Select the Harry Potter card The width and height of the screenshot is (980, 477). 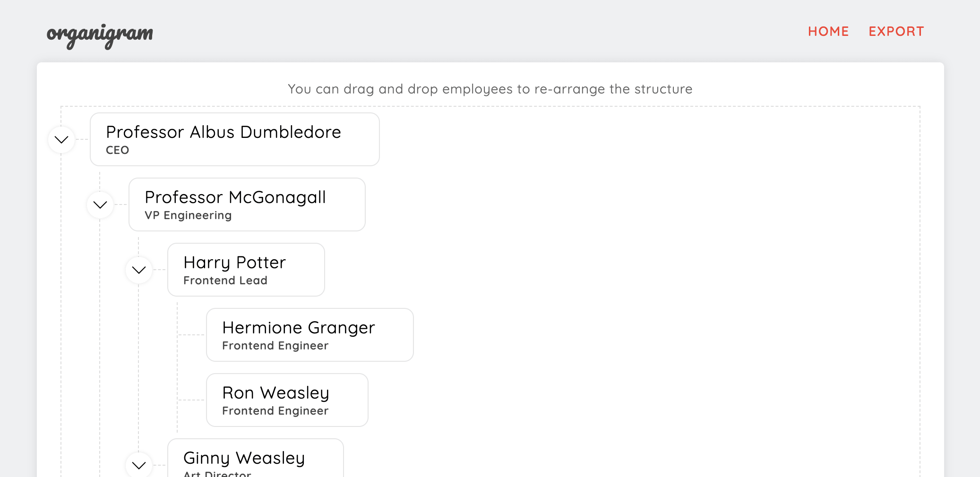246,270
